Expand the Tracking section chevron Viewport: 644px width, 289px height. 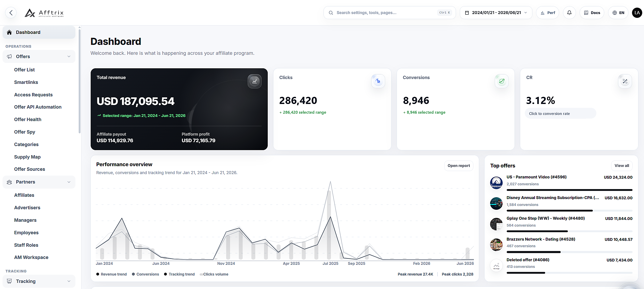[x=69, y=281]
